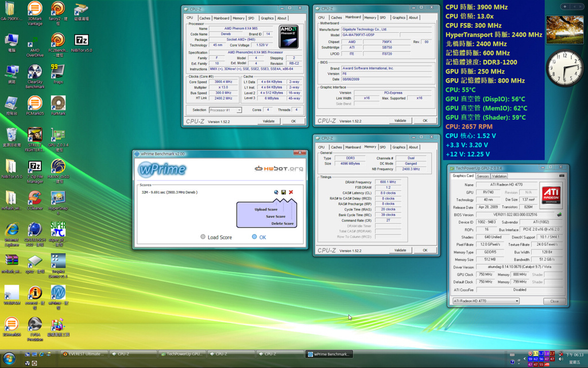
Task: Click the screenshot camera icon in GPU-Z
Action: click(562, 176)
